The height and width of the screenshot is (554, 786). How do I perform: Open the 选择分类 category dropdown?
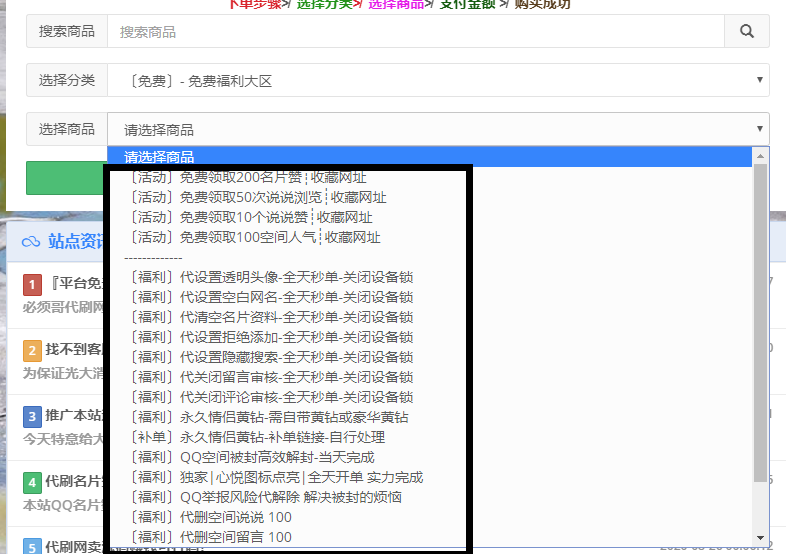[438, 80]
